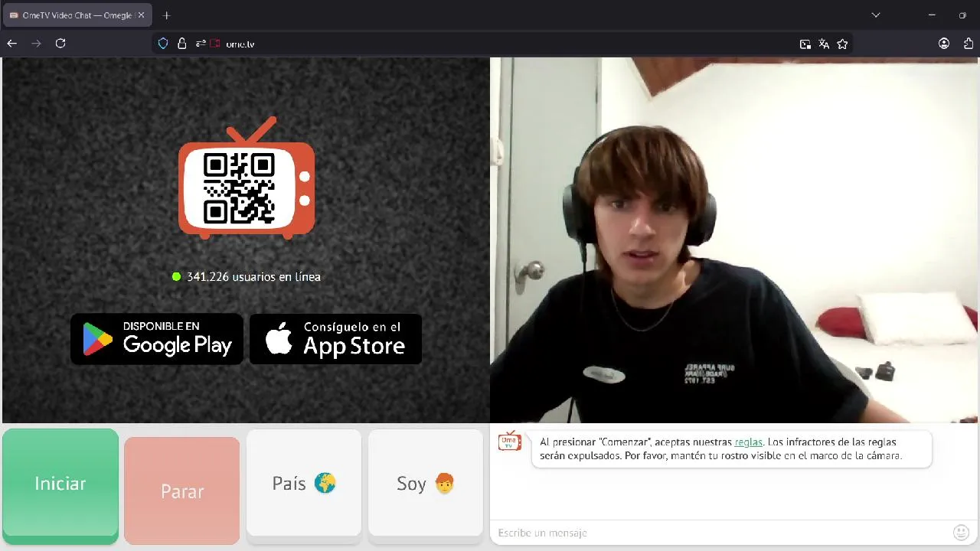Viewport: 980px width, 551px height.
Task: Open picture-in-picture icon in address bar
Action: click(x=805, y=44)
